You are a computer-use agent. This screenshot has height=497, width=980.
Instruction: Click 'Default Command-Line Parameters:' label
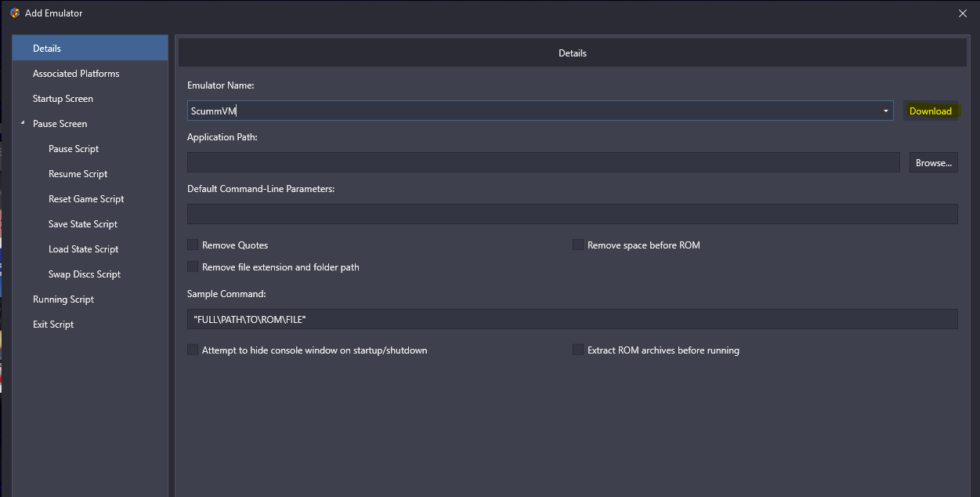tap(261, 189)
